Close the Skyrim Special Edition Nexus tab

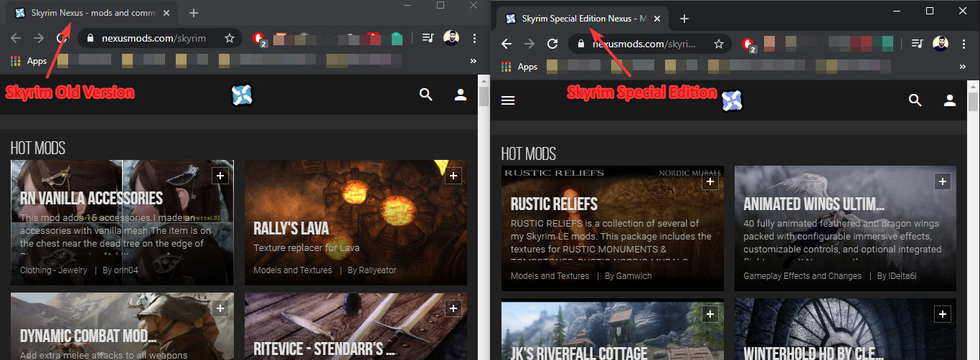(x=658, y=19)
